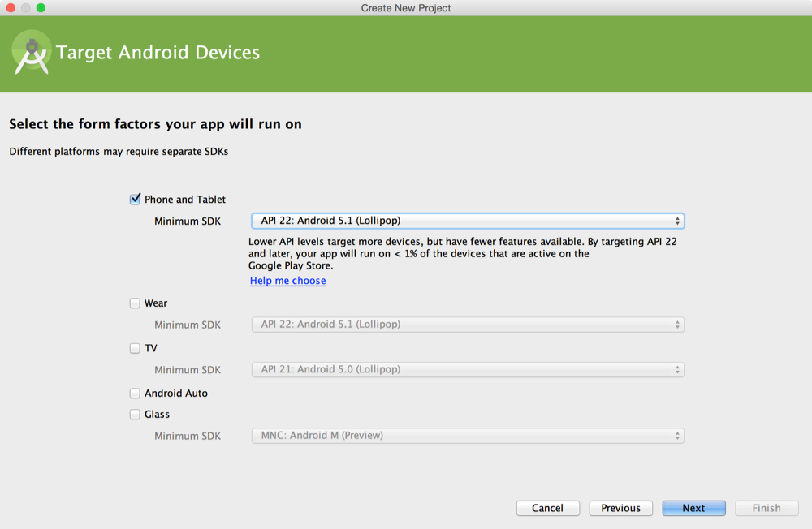Click the 'Select the form factors' heading text
Image resolution: width=812 pixels, height=529 pixels.
155,124
